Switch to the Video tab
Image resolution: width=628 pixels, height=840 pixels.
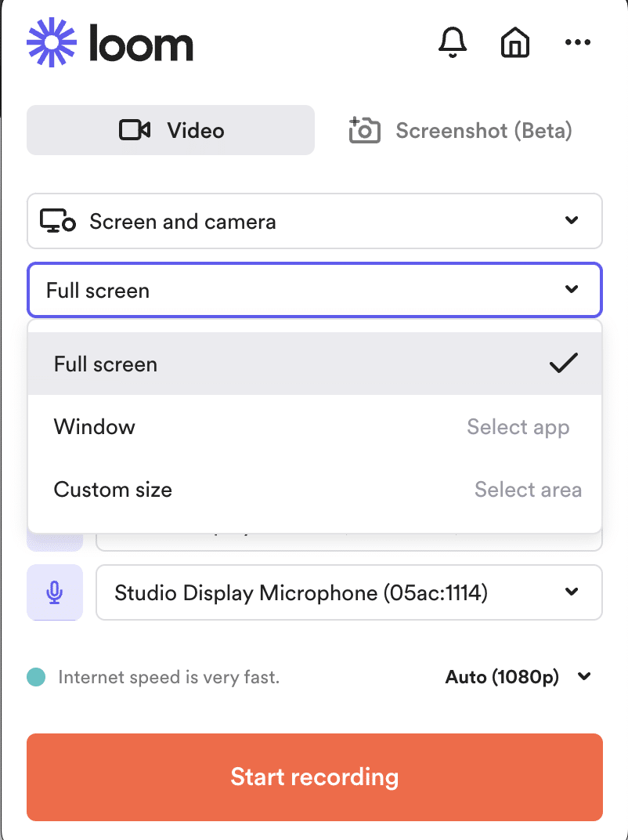[171, 130]
